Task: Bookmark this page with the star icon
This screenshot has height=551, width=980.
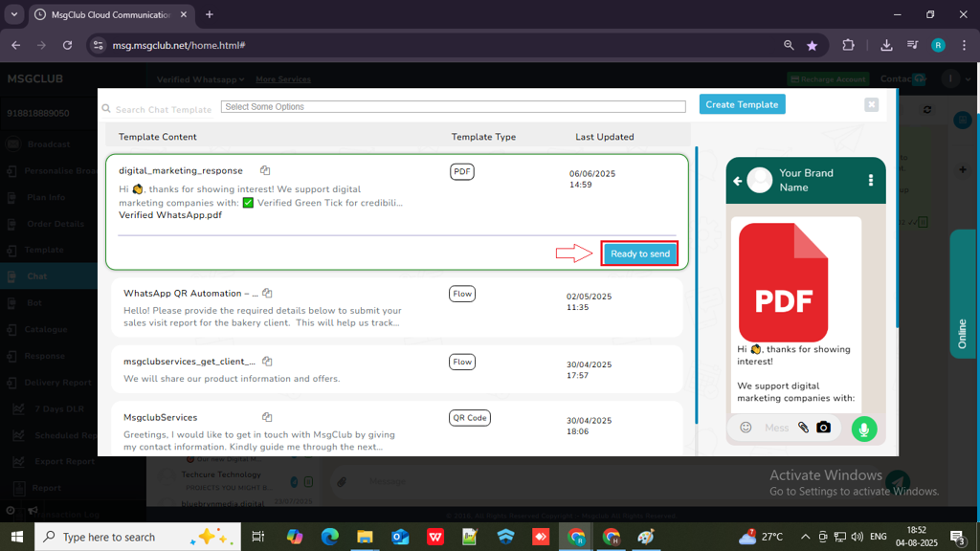Action: [x=812, y=46]
